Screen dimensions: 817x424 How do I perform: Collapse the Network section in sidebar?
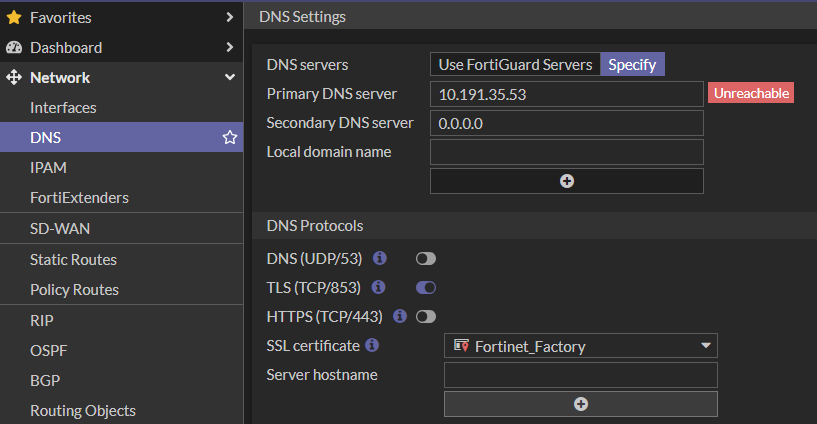(x=229, y=77)
